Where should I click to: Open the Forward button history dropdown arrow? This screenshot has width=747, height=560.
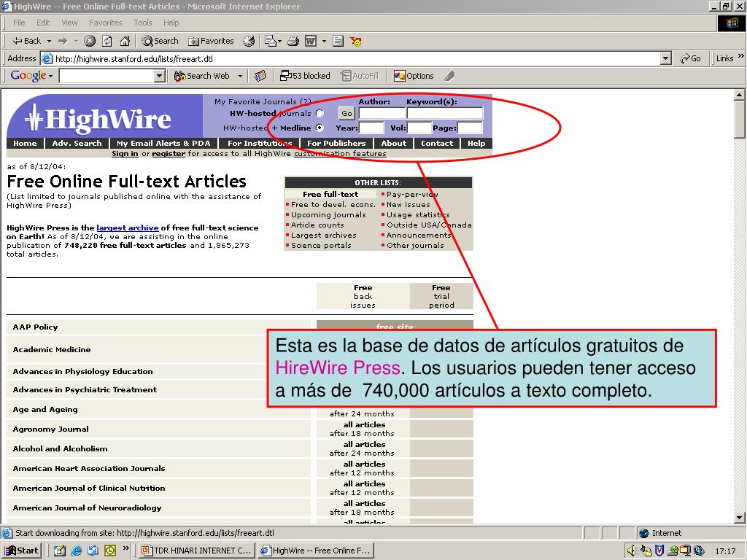pos(76,41)
